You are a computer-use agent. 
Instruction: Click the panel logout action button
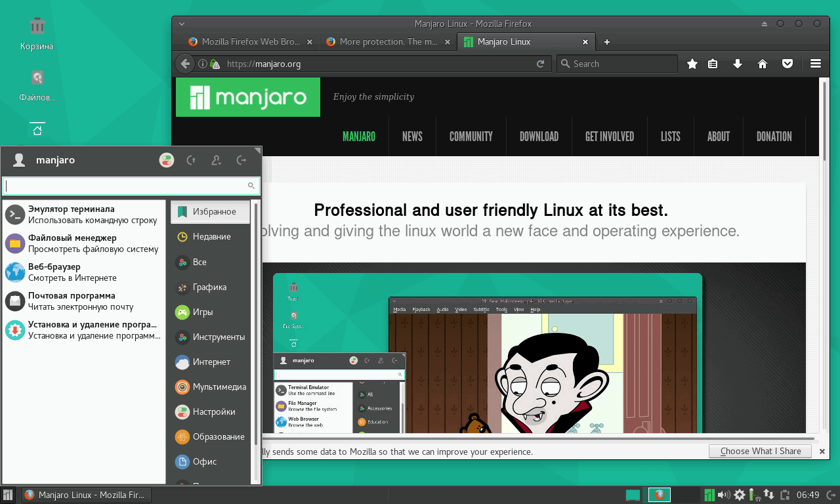click(831, 495)
